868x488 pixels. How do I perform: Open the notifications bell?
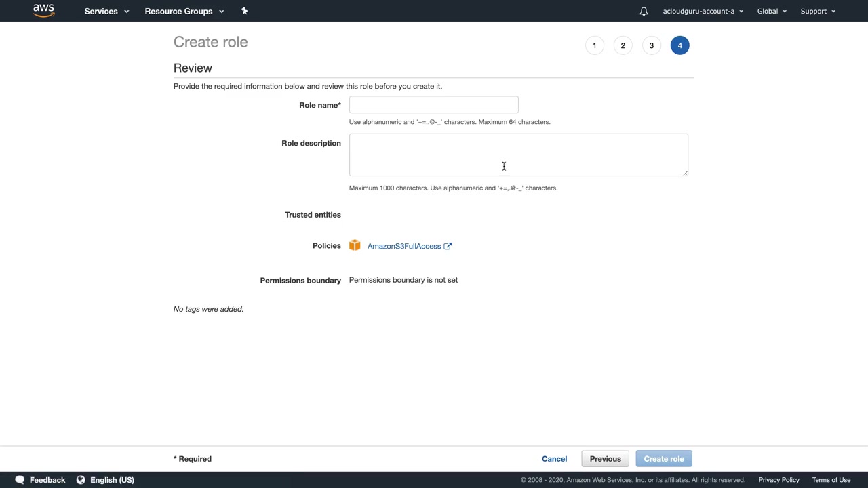(644, 11)
